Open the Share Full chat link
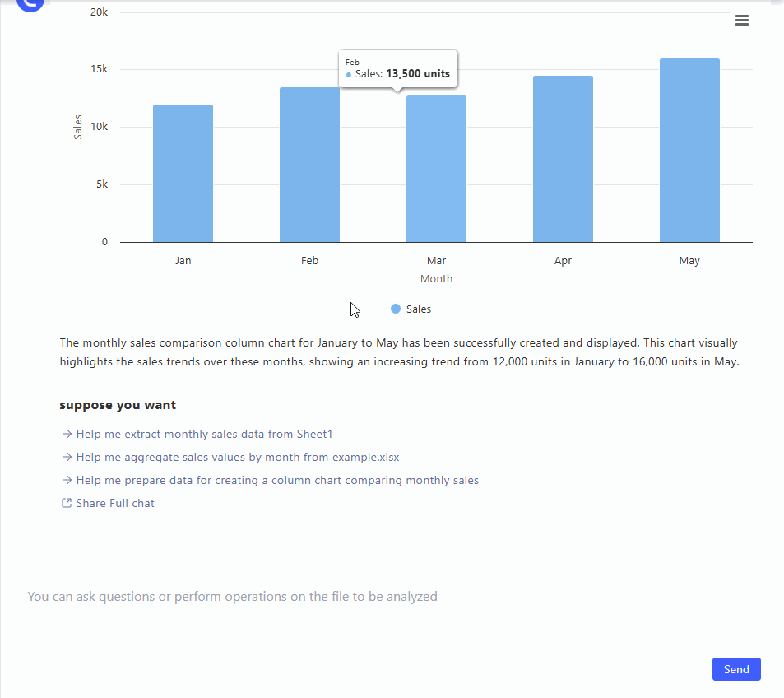 [x=114, y=503]
